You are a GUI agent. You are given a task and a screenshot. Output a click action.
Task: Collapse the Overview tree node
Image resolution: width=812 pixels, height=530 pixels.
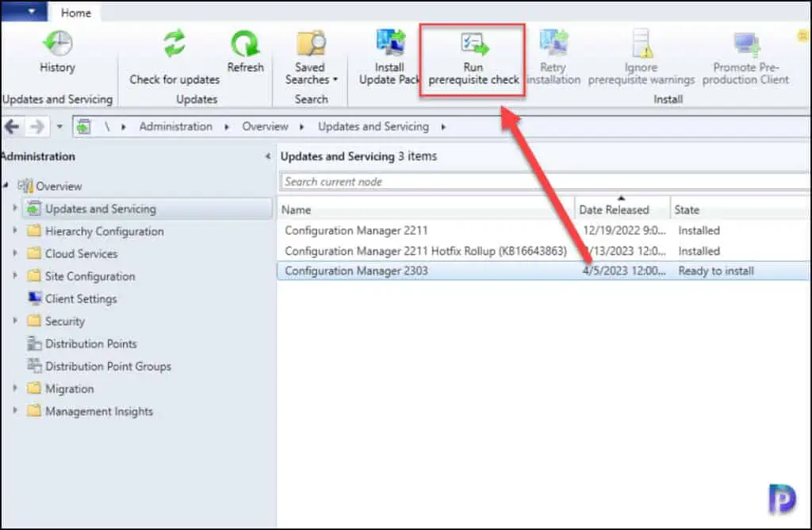point(6,185)
